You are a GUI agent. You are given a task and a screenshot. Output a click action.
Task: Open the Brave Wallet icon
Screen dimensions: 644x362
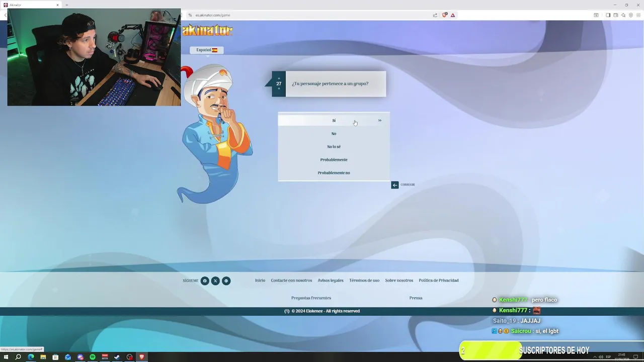[616, 15]
